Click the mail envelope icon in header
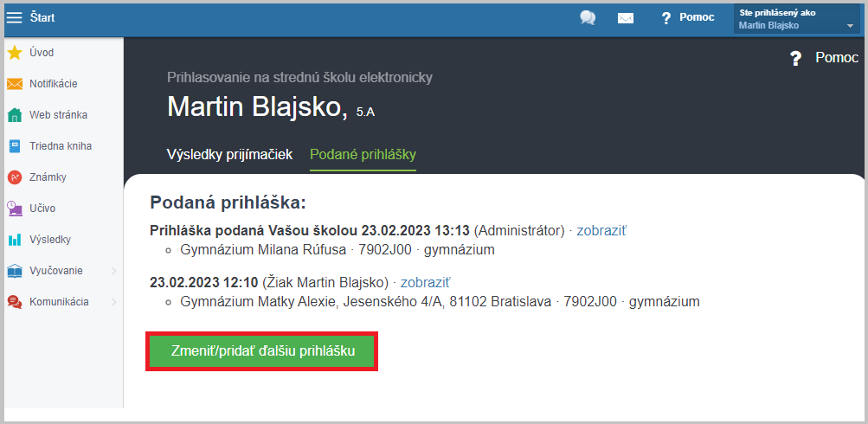The image size is (868, 424). (625, 17)
